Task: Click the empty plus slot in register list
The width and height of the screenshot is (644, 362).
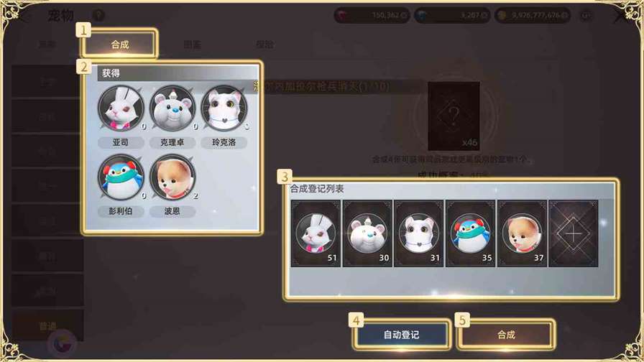Action: pyautogui.click(x=574, y=233)
